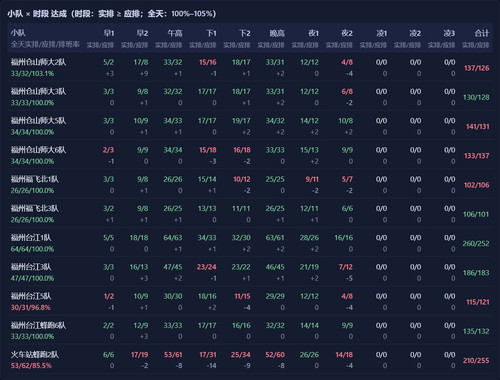The width and height of the screenshot is (500, 380).
Task: Click the 午高 column header
Action: click(x=175, y=33)
